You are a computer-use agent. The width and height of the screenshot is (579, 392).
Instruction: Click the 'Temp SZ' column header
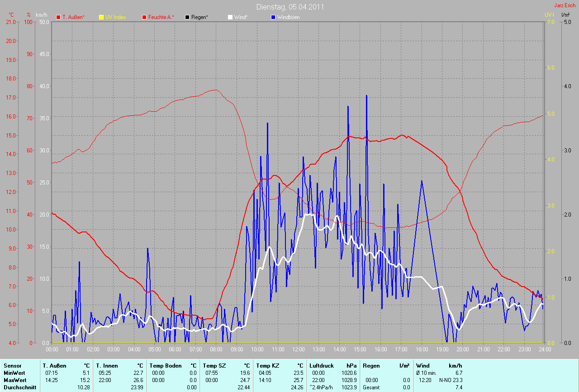click(214, 365)
